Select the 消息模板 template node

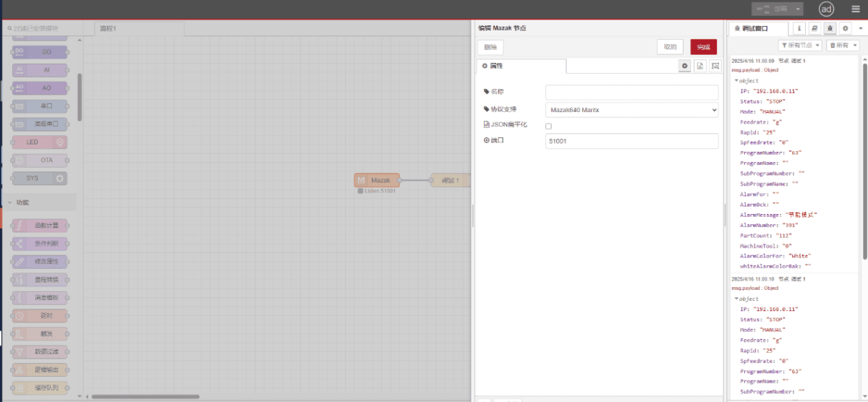click(x=40, y=298)
